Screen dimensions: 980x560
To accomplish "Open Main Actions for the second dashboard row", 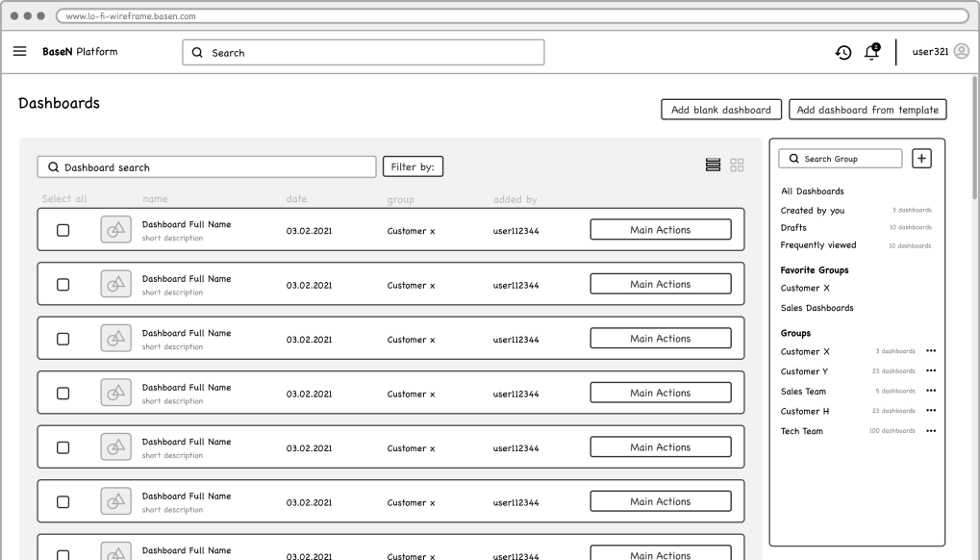I will pyautogui.click(x=661, y=284).
